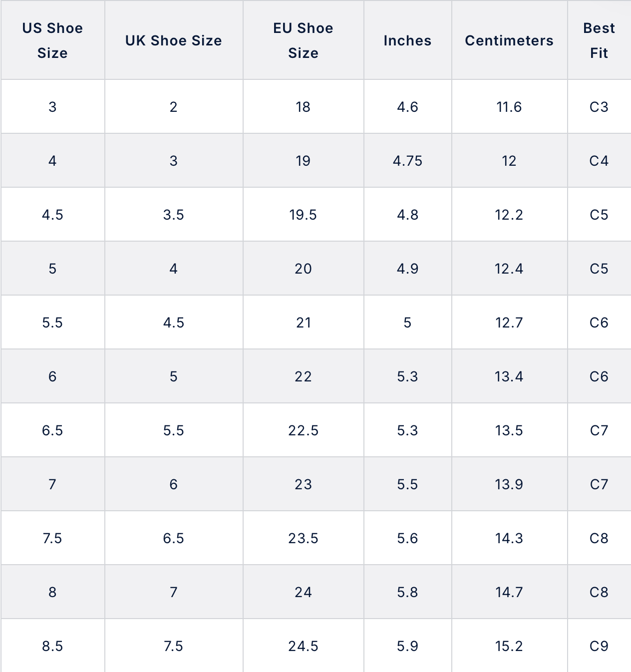Click the 4.75 inches cell
This screenshot has height=672, width=631.
(408, 160)
